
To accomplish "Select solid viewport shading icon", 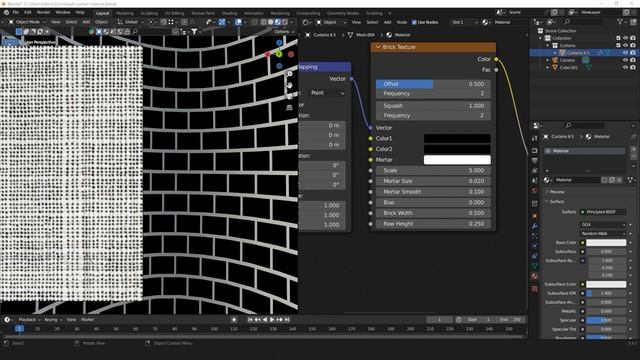I will pos(271,22).
